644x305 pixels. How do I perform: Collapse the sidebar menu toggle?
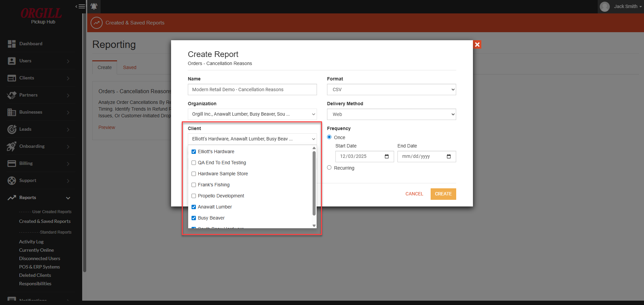80,6
